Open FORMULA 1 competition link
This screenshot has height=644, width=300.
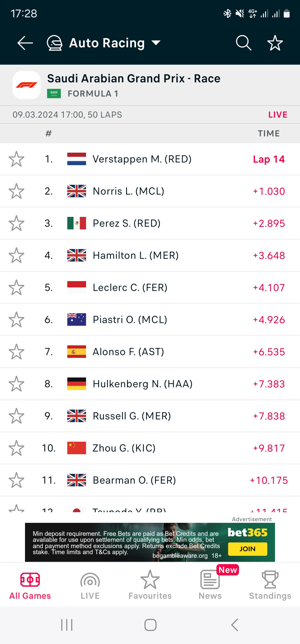click(93, 94)
